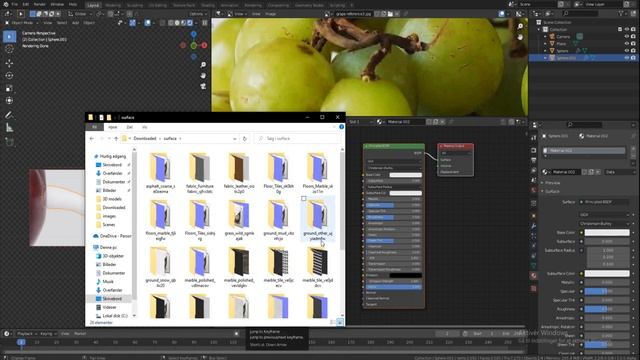The height and width of the screenshot is (360, 640).
Task: Open Downloaded in Explorer breadcrumb
Action: [145, 139]
